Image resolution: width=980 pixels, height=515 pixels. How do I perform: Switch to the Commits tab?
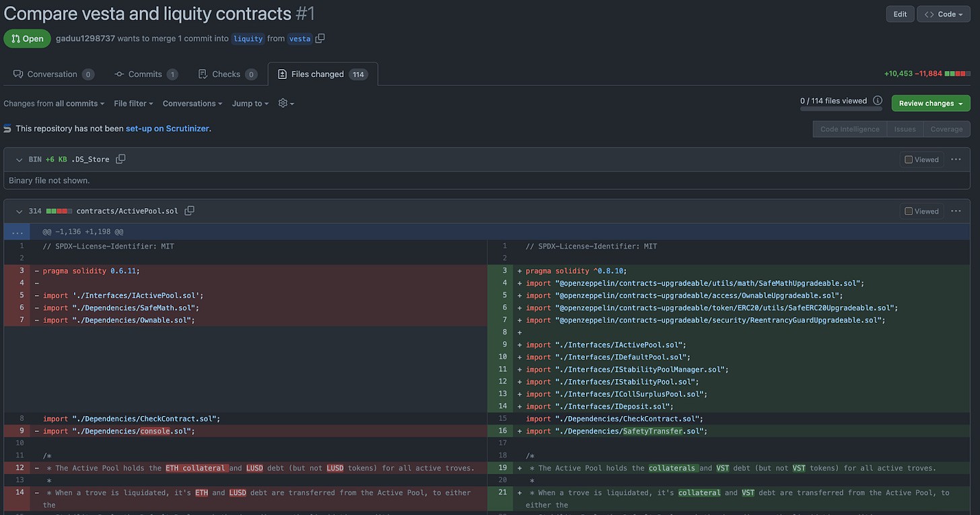point(145,74)
